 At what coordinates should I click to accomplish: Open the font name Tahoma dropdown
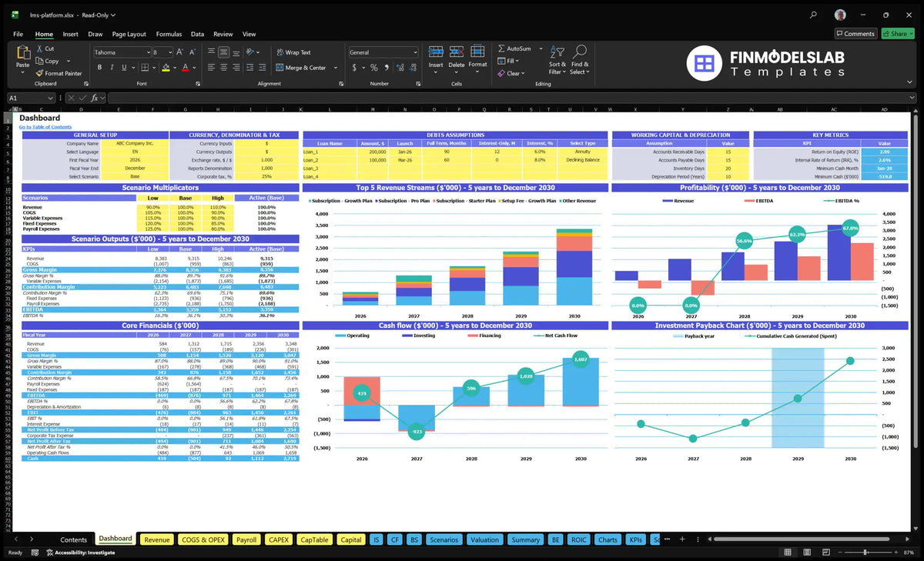147,52
